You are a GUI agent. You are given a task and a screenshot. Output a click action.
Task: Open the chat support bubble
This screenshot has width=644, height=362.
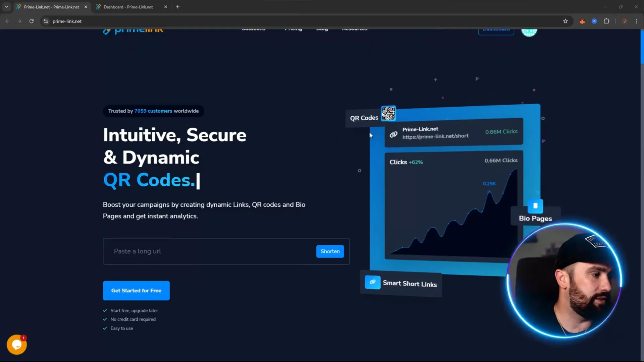(17, 345)
